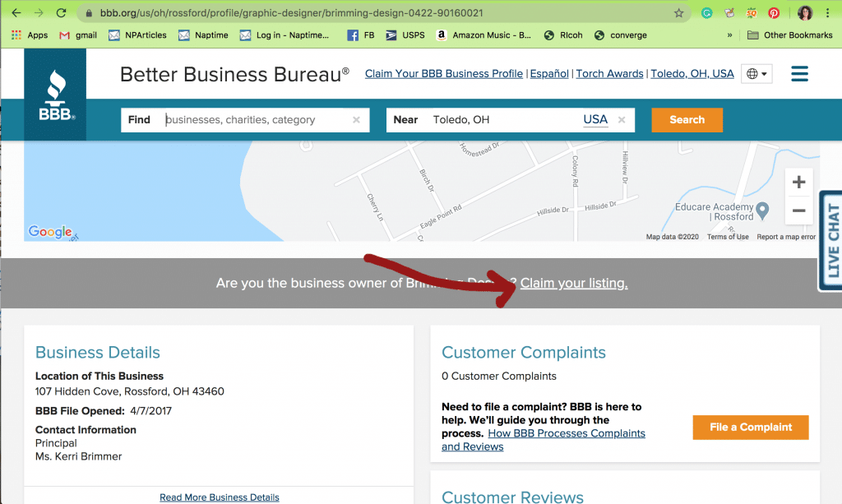Open the Log in - Naptime bookmark
Image resolution: width=842 pixels, height=504 pixels.
tap(285, 35)
